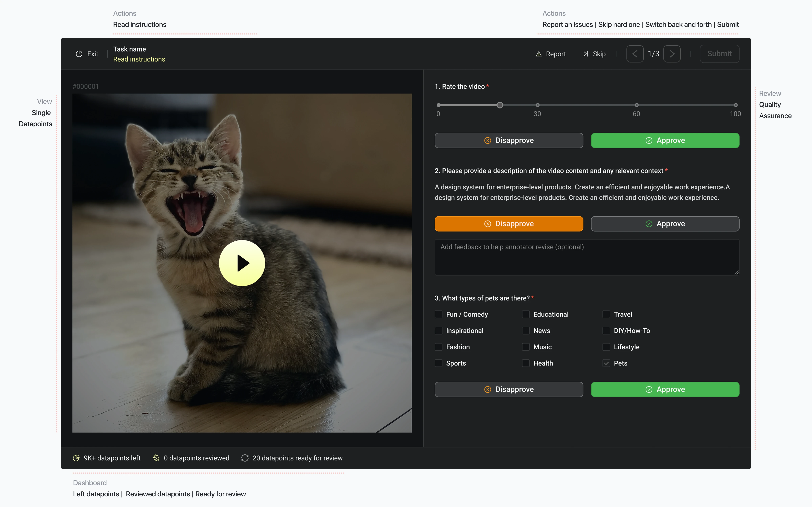Disapprove the video rating answer
Image resolution: width=812 pixels, height=507 pixels.
pos(509,140)
